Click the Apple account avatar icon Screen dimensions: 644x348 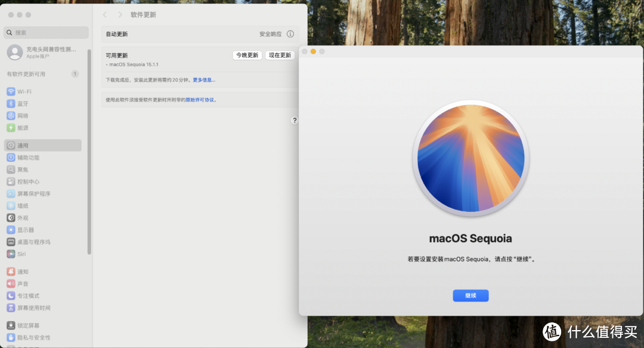point(15,53)
